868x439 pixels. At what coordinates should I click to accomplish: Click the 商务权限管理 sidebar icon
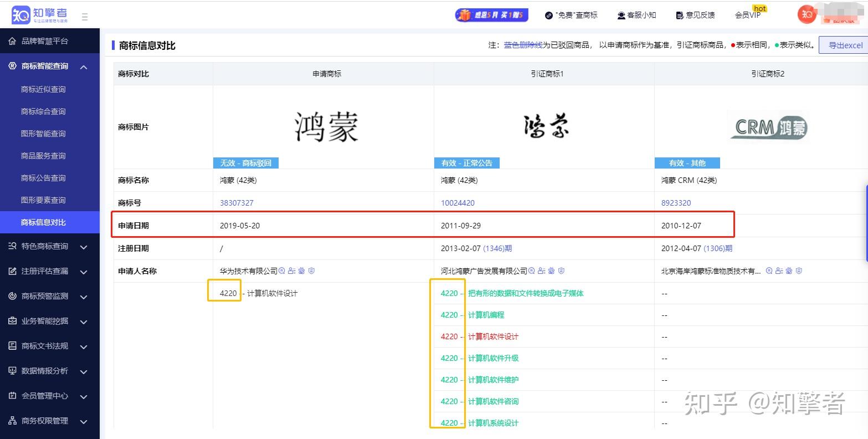click(x=12, y=421)
